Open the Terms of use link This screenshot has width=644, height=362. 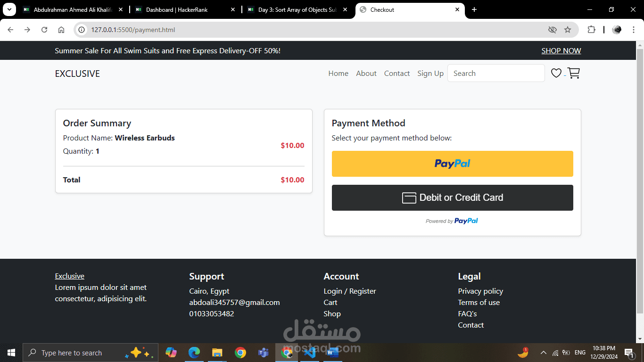click(x=479, y=302)
